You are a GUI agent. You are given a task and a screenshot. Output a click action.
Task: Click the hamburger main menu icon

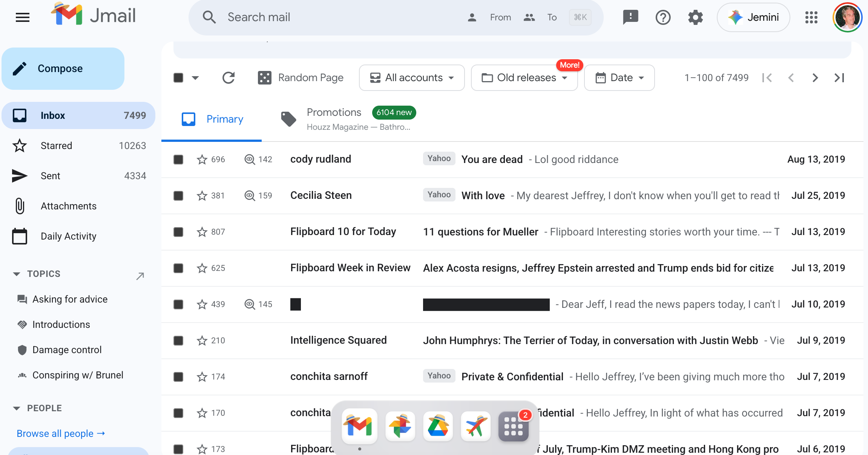(23, 17)
